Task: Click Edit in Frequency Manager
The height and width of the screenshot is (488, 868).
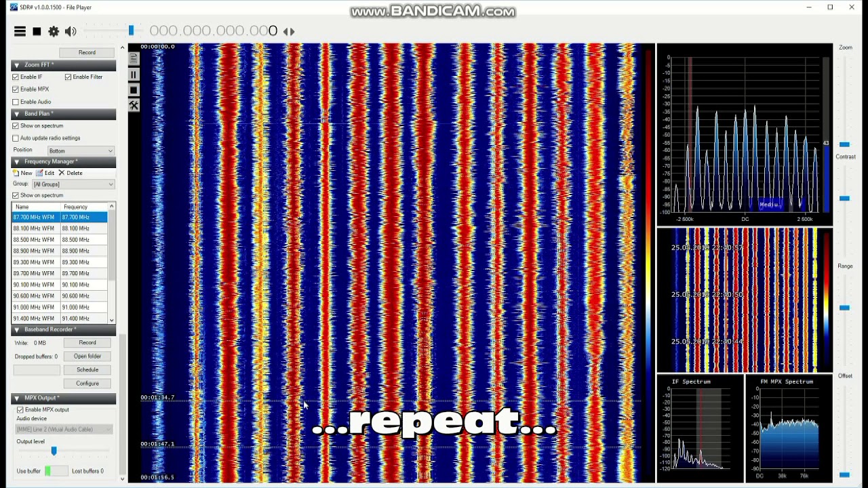Action: point(45,173)
